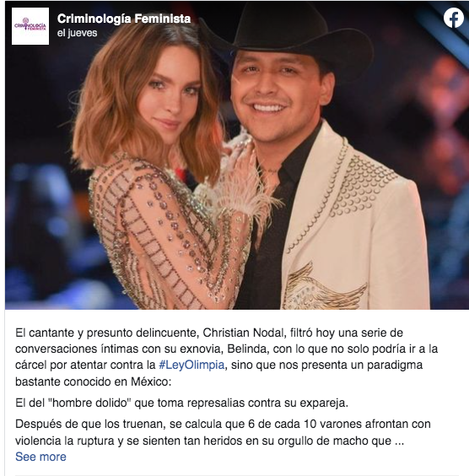The image size is (469, 476).
Task: Click the truncation ellipsis after "macho que"
Action: click(x=399, y=441)
